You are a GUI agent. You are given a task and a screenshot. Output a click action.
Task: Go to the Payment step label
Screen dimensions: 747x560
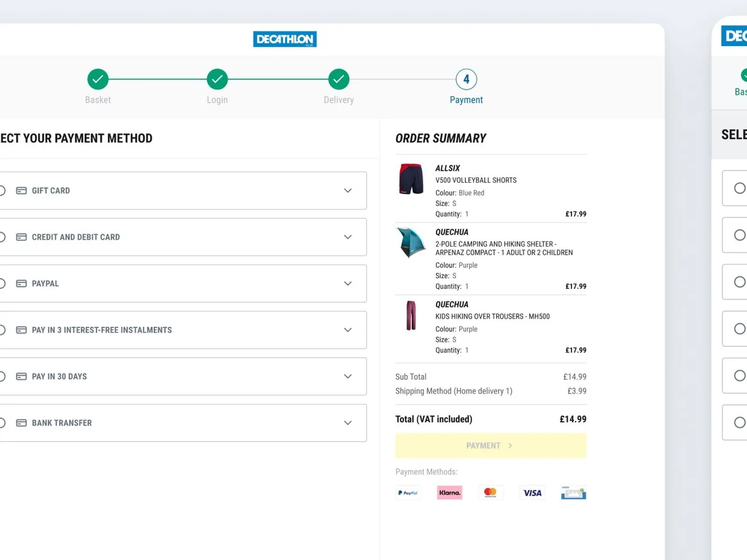point(466,100)
